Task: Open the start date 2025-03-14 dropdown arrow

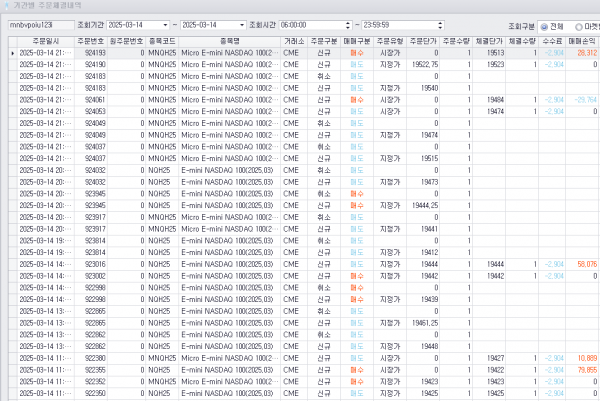Action: tap(165, 25)
